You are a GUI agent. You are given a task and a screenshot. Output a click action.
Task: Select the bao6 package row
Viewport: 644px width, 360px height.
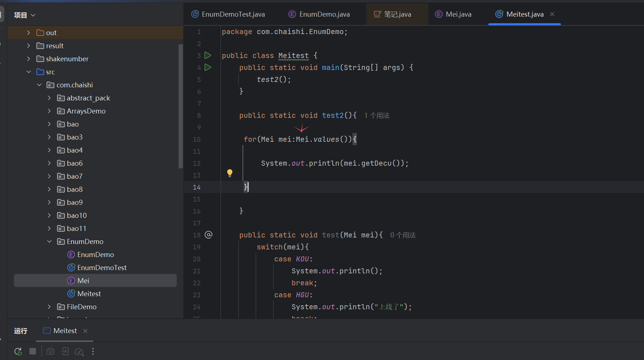pyautogui.click(x=95, y=163)
